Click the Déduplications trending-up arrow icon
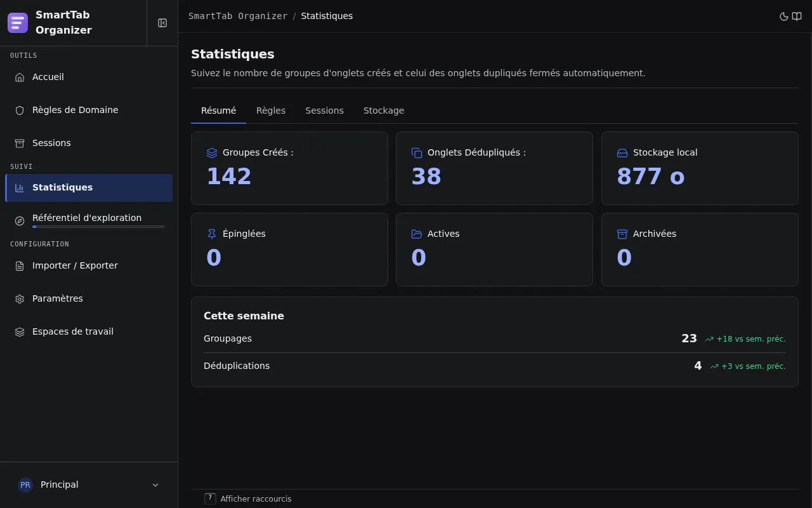Viewport: 812px width, 508px height. coord(714,366)
